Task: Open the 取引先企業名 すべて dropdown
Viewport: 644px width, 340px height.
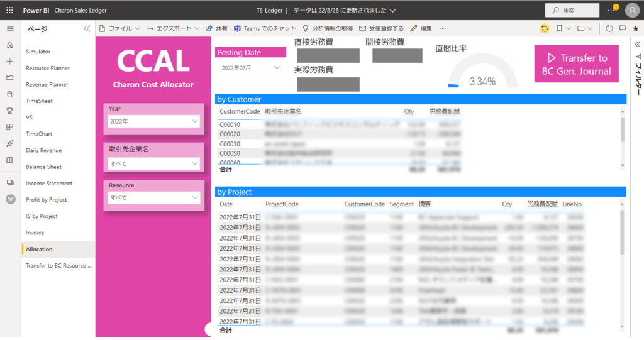Action: (153, 163)
